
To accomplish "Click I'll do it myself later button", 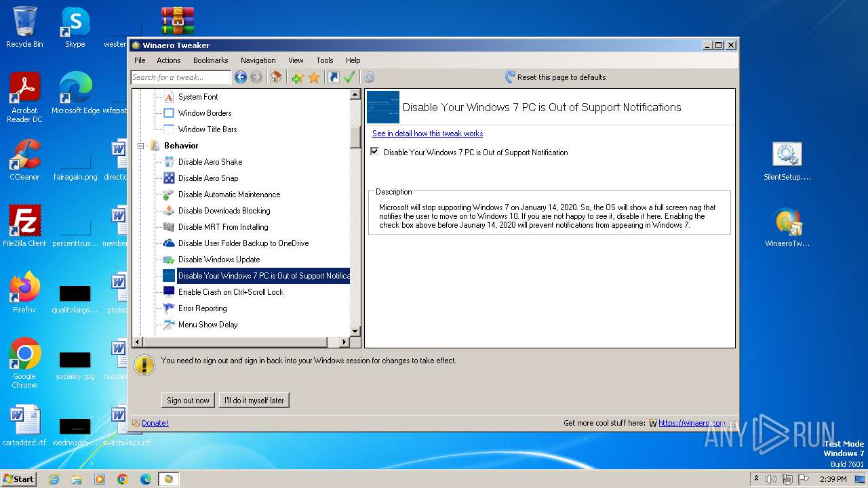I will (254, 401).
